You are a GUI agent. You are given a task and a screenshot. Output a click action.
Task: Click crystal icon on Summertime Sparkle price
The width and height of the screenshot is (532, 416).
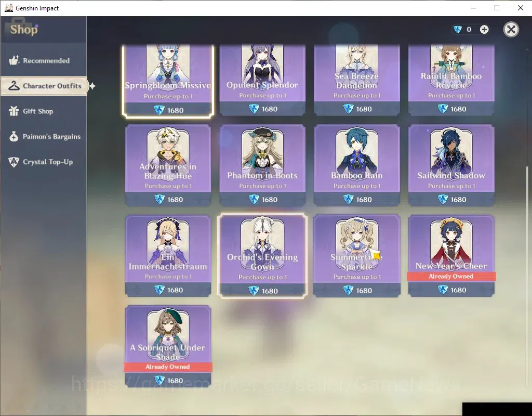(348, 290)
